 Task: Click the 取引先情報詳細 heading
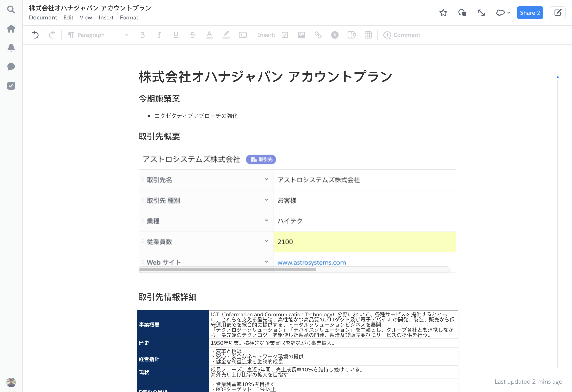[x=168, y=297]
